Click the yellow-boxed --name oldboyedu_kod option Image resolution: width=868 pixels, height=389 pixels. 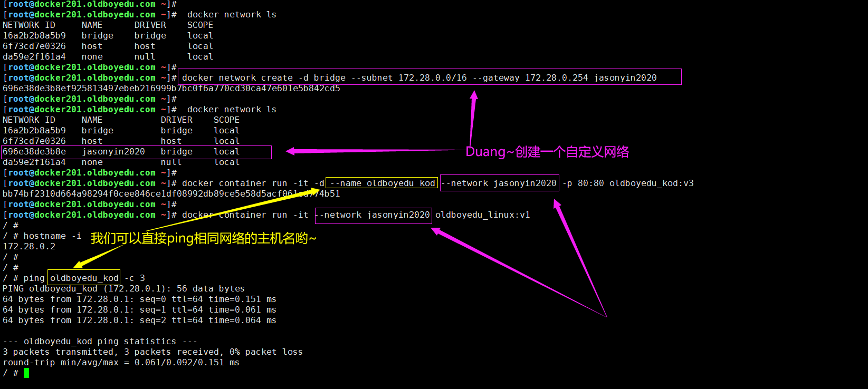click(x=381, y=183)
